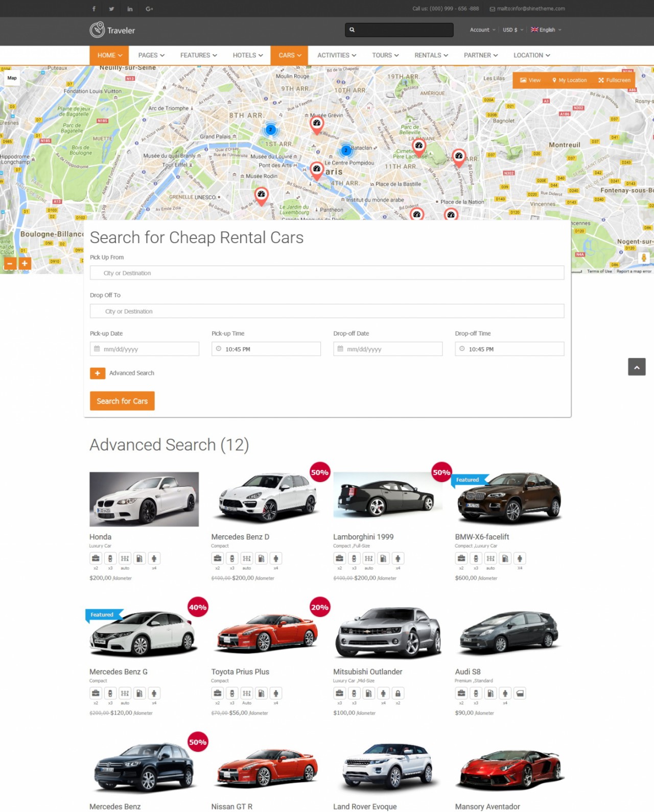The image size is (654, 812).
Task: Toggle map Fullscreen mode
Action: (615, 80)
